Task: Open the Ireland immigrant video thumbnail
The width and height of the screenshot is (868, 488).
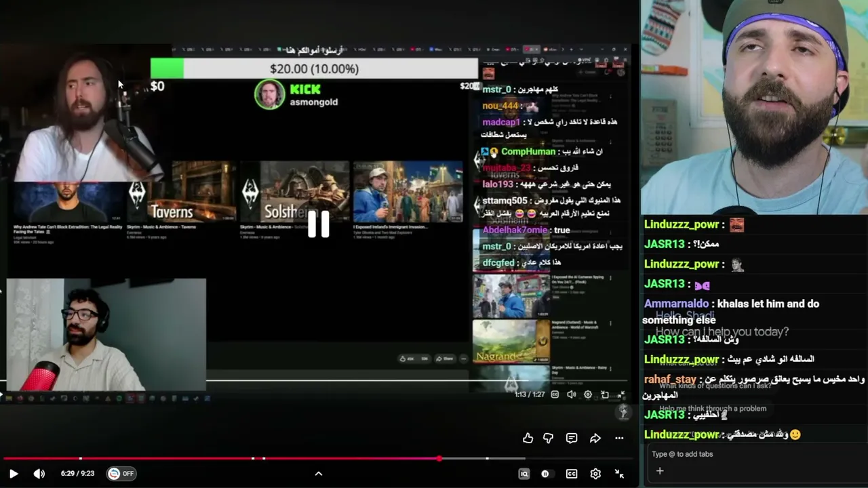Action: 408,192
